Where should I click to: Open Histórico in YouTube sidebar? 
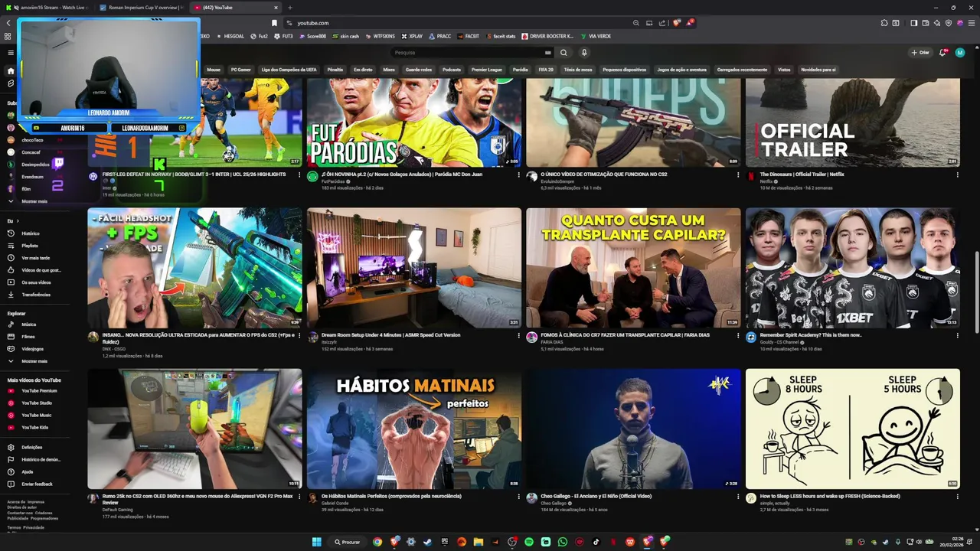31,233
